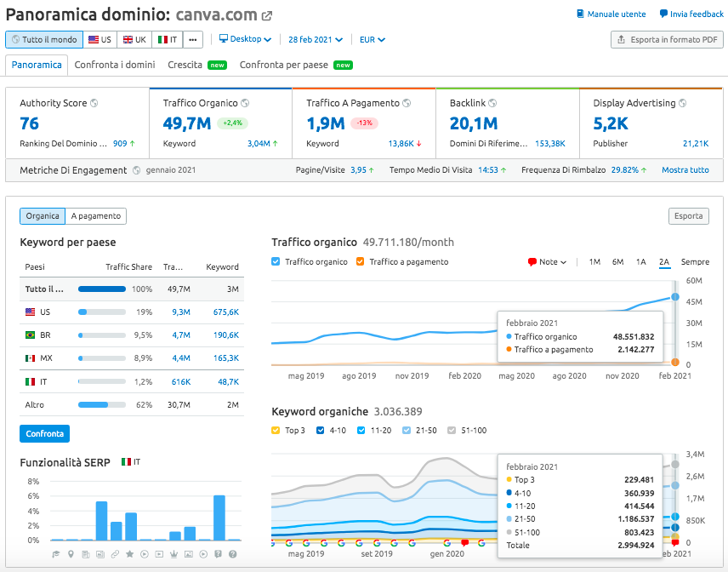Set chart range to 6M
728x572 pixels.
pos(618,262)
